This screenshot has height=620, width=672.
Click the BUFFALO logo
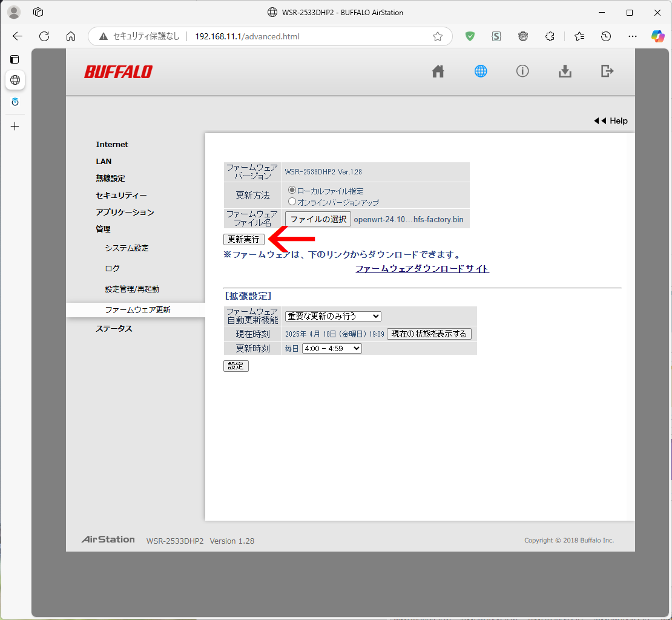tap(118, 71)
